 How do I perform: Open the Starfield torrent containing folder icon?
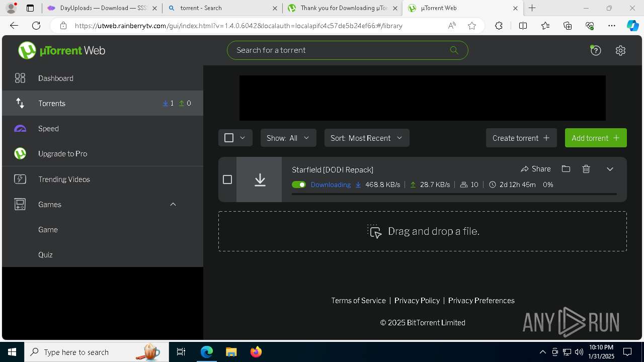coord(566,169)
